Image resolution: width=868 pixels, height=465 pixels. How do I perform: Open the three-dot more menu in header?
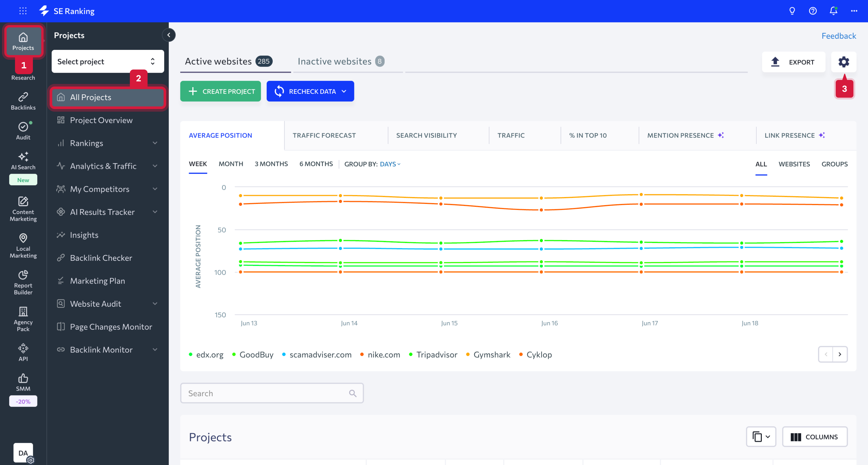pos(854,11)
